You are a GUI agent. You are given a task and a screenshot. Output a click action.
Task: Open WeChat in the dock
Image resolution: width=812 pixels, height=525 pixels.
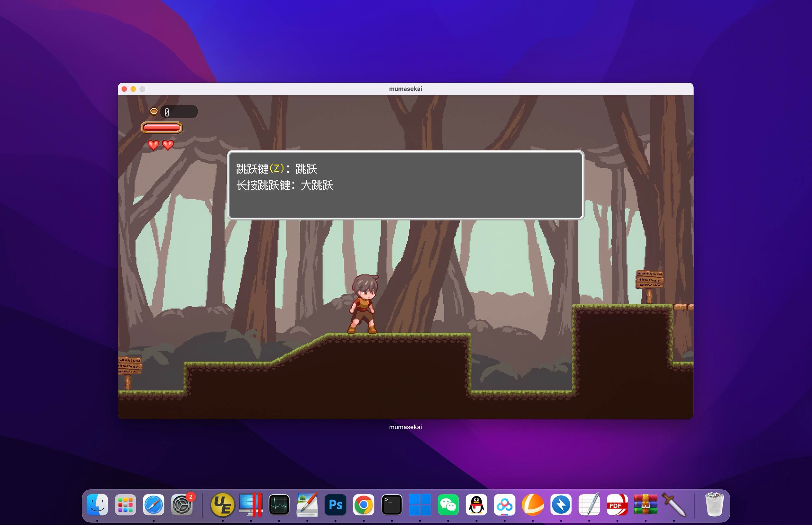(x=448, y=504)
